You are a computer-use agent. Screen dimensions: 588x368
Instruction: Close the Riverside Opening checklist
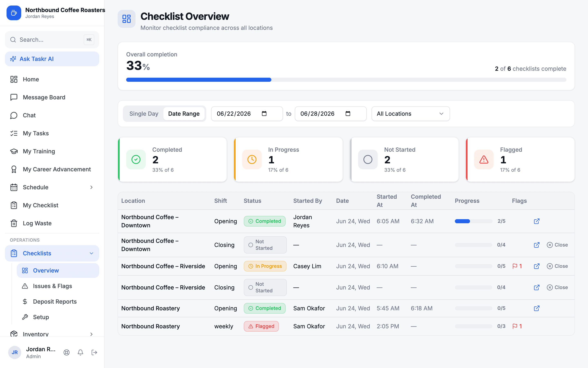557,266
